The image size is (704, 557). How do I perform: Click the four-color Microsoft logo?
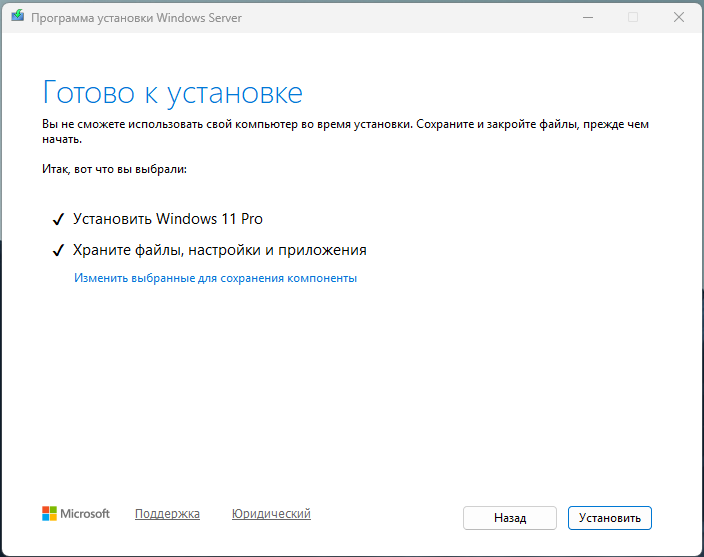coord(50,514)
